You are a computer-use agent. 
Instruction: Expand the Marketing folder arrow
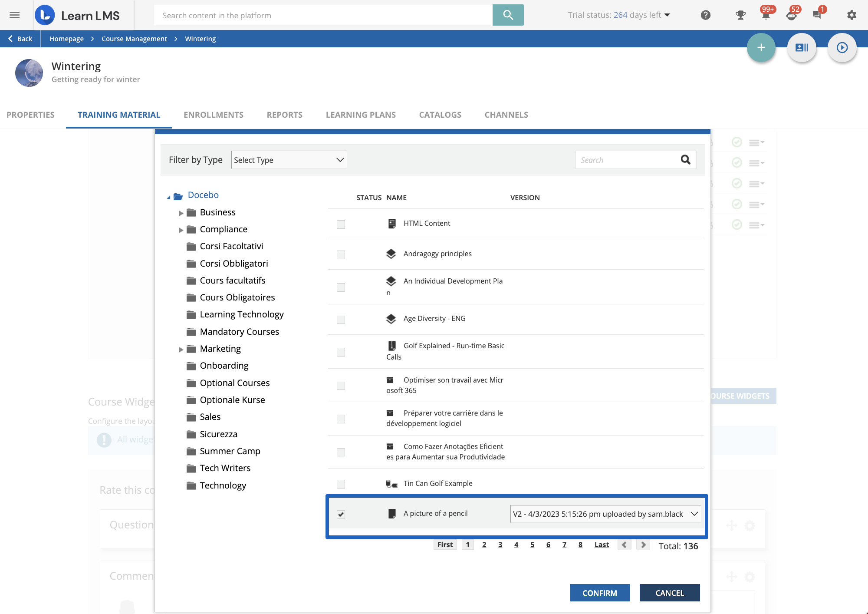click(181, 350)
